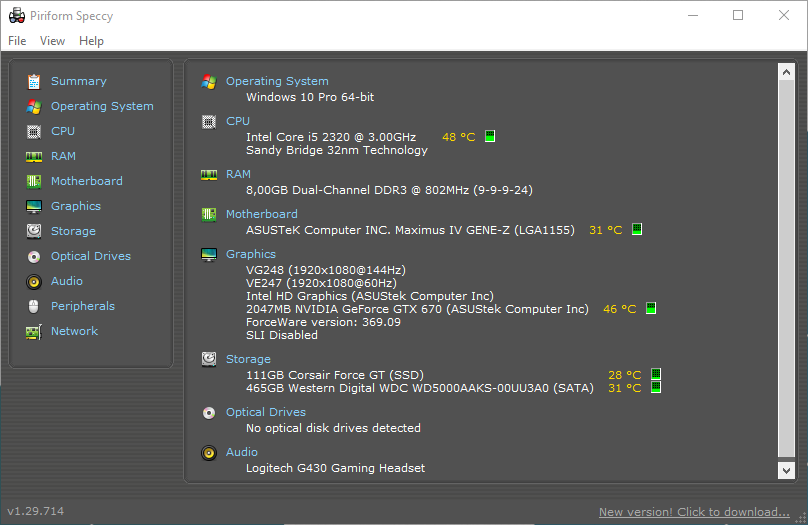Image resolution: width=808 pixels, height=525 pixels.
Task: Click the CPU temperature 48 °C value
Action: point(459,137)
